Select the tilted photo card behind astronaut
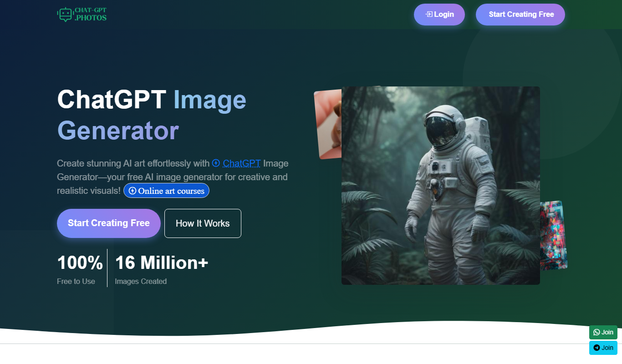 pyautogui.click(x=328, y=124)
